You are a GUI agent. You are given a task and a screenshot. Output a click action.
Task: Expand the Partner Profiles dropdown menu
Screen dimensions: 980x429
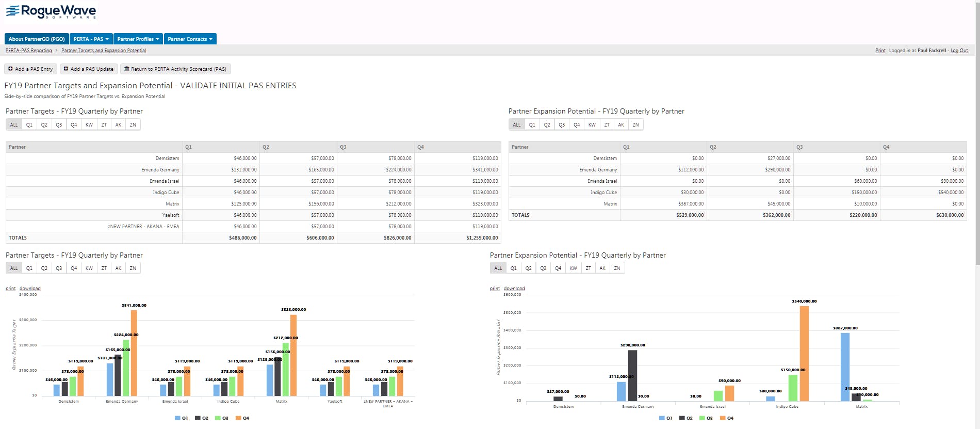click(138, 39)
